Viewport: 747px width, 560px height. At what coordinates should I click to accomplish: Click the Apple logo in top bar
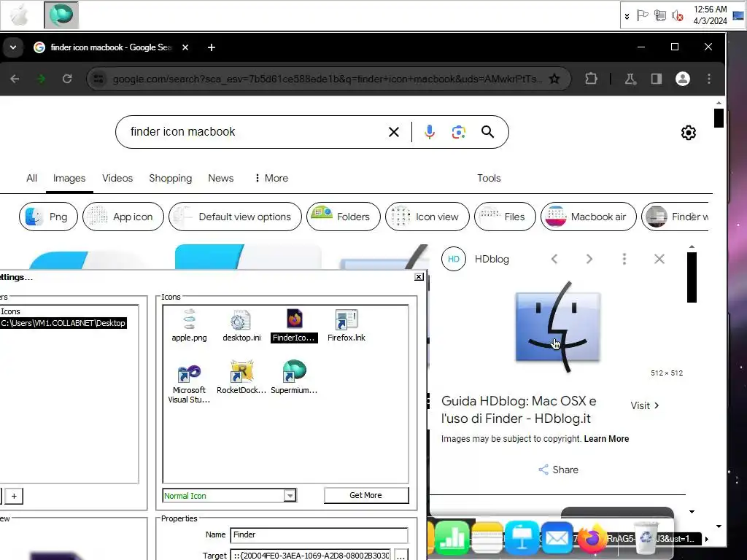click(20, 15)
